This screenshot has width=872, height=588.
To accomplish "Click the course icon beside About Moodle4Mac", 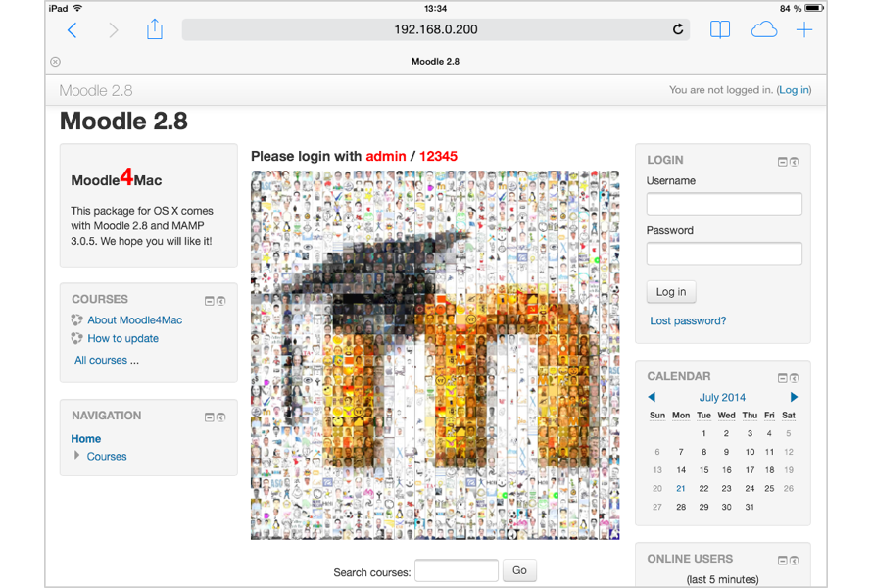I will (76, 319).
